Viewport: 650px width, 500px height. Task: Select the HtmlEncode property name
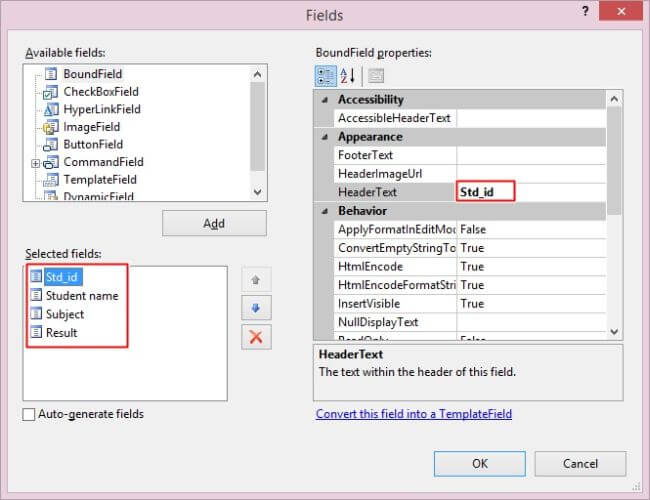pyautogui.click(x=370, y=267)
